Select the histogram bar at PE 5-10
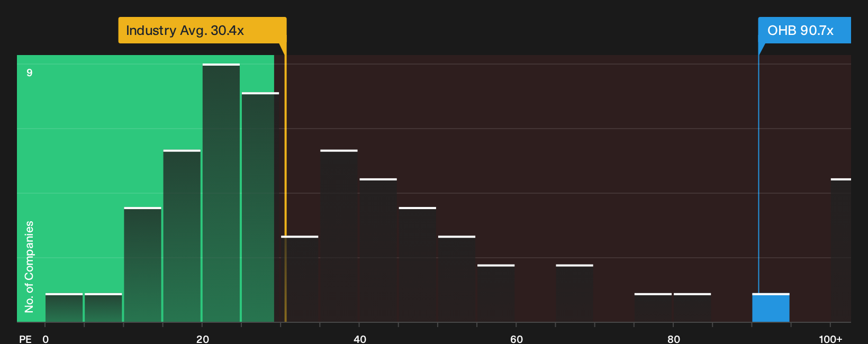Screen dimensions: 868x344 tap(103, 307)
